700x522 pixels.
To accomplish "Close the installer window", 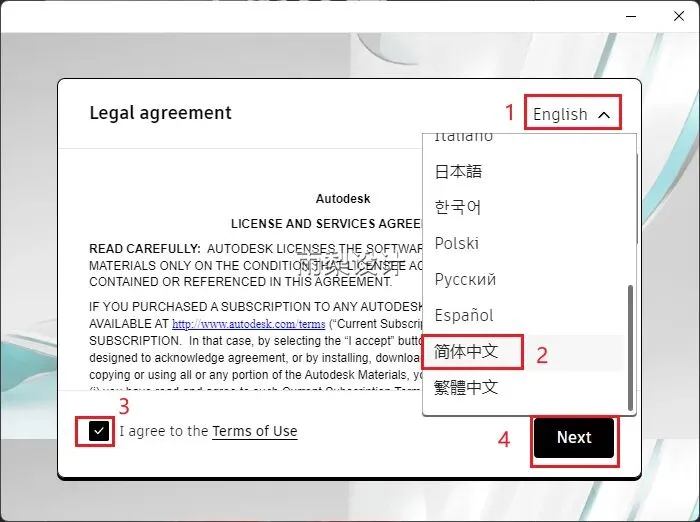I will [679, 16].
